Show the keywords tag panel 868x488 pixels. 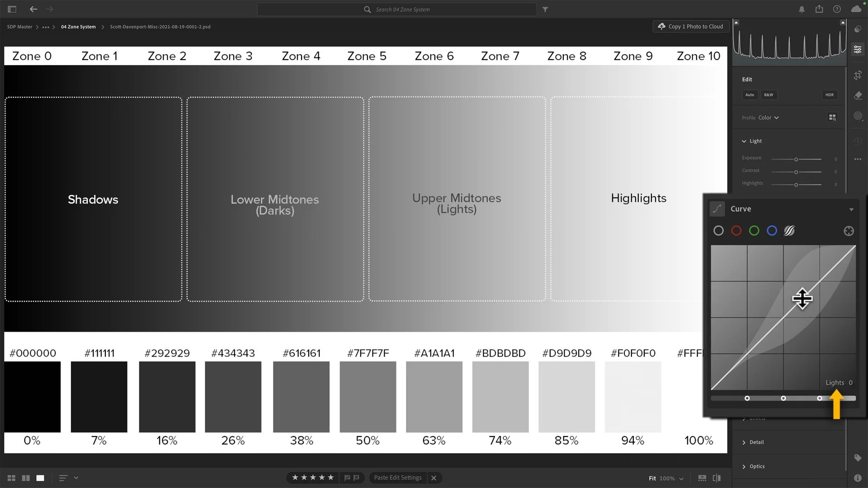tap(858, 458)
